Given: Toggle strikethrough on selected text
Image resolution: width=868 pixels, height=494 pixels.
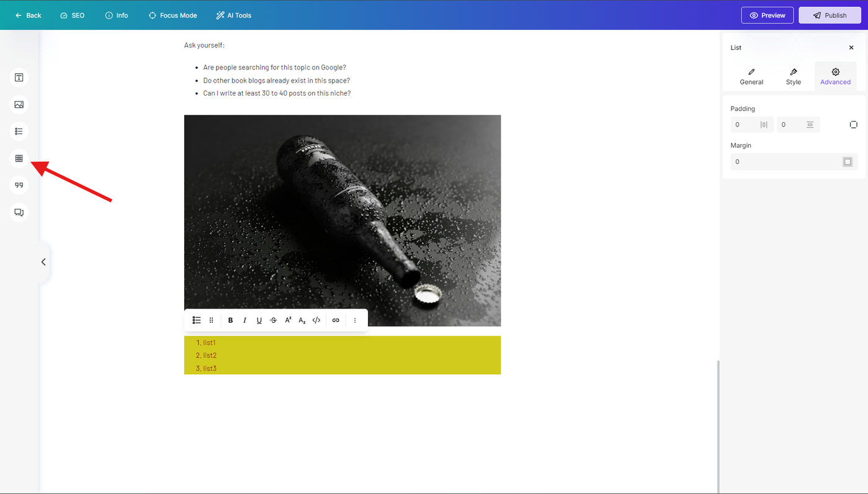Looking at the screenshot, I should pyautogui.click(x=274, y=320).
